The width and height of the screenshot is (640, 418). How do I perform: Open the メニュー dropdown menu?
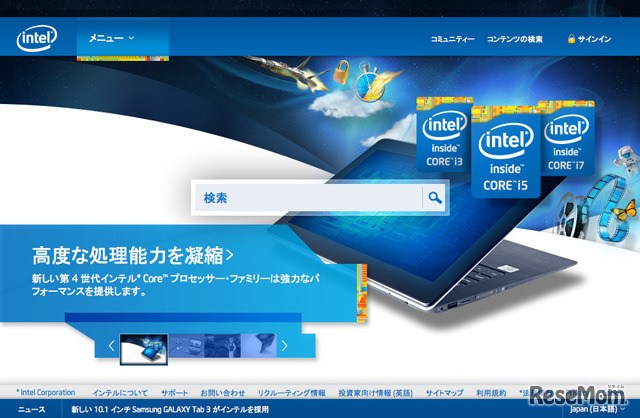[x=123, y=38]
